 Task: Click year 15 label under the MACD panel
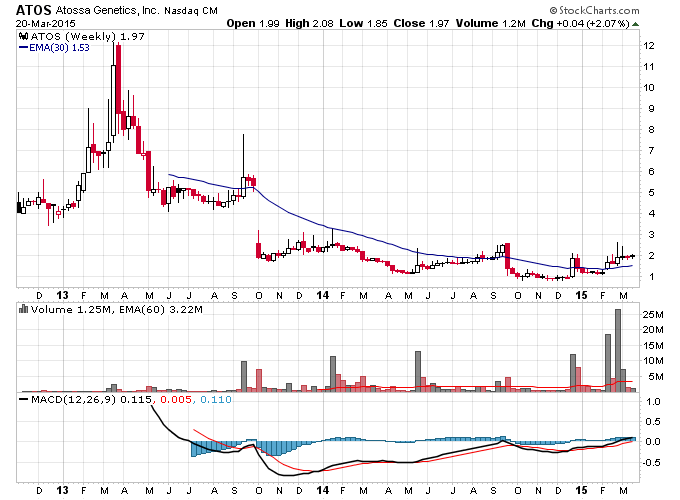click(x=581, y=490)
